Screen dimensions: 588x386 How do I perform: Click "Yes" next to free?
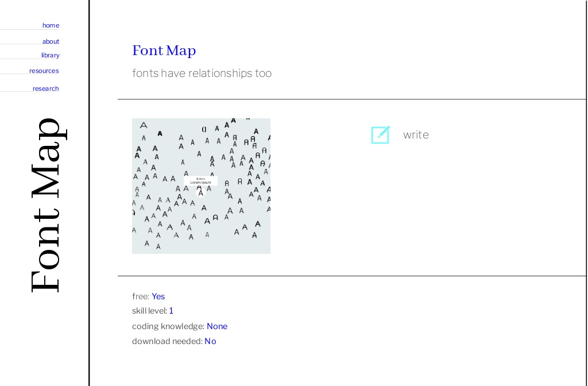tap(158, 296)
